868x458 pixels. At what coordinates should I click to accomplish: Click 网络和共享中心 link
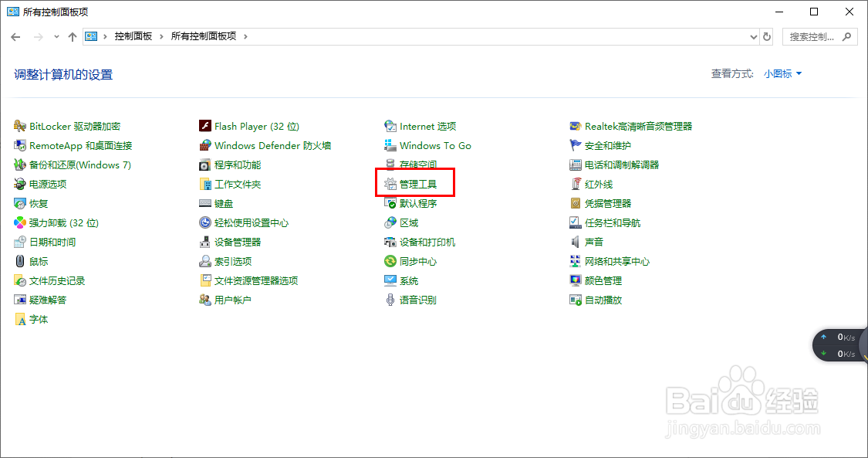[617, 261]
